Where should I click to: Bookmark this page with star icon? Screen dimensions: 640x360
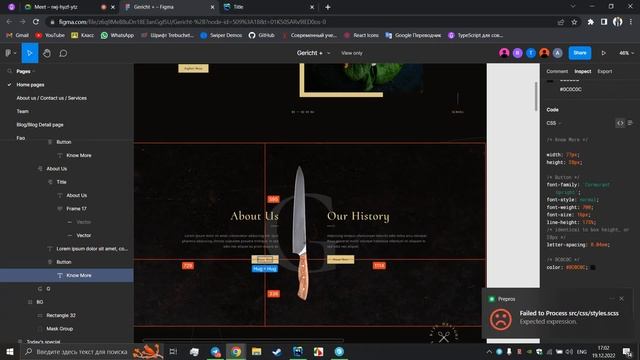(x=574, y=22)
